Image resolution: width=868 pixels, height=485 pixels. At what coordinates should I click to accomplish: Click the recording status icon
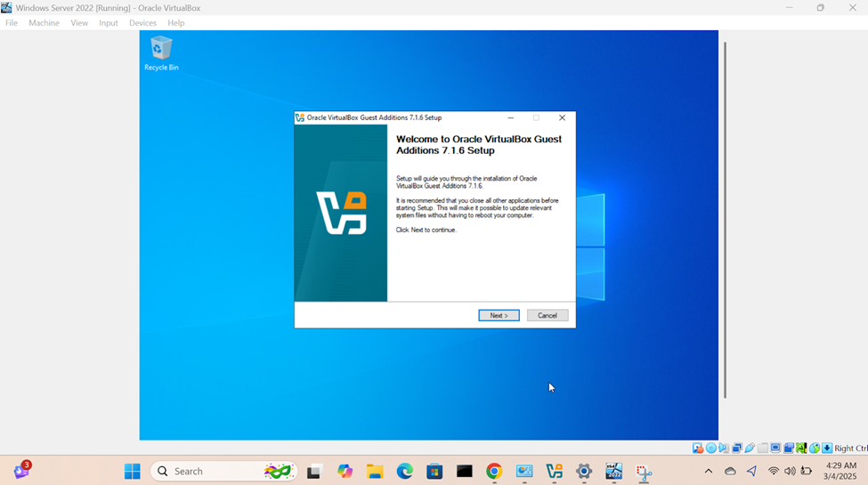(x=788, y=448)
